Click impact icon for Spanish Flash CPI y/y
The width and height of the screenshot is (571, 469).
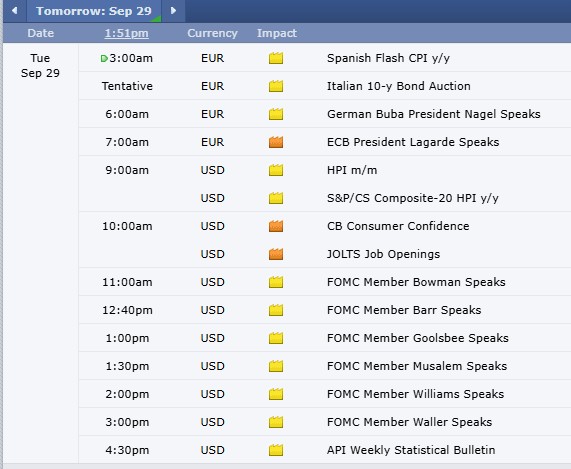click(276, 58)
